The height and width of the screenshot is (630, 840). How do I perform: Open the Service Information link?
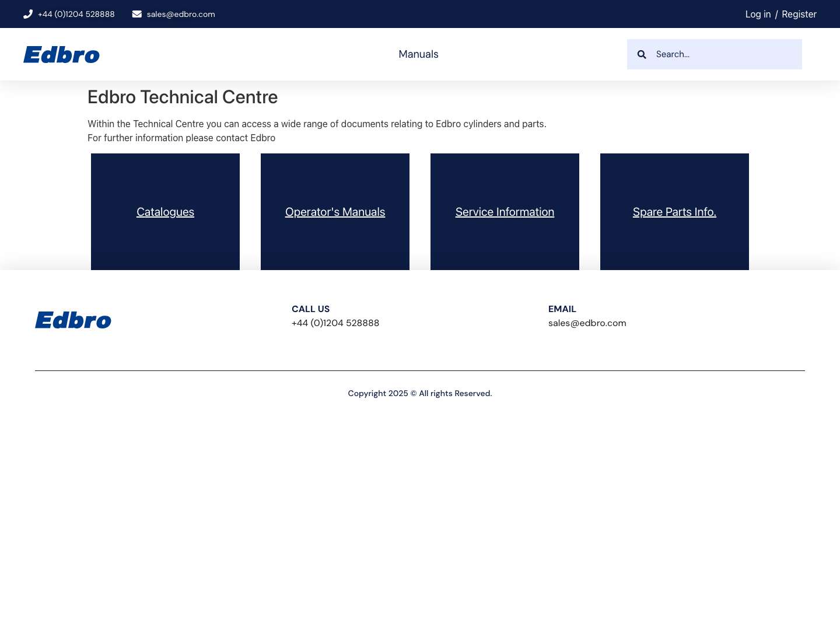505,212
